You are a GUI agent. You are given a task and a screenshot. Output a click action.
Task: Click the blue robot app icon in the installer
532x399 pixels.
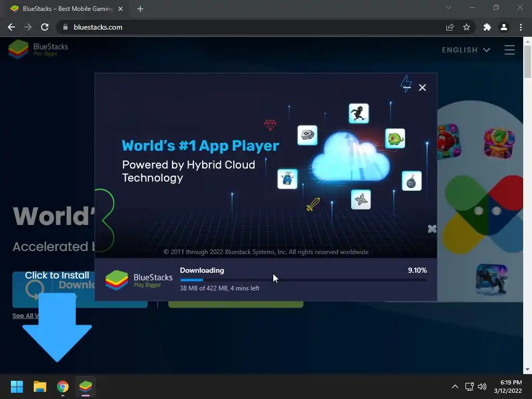tap(287, 179)
